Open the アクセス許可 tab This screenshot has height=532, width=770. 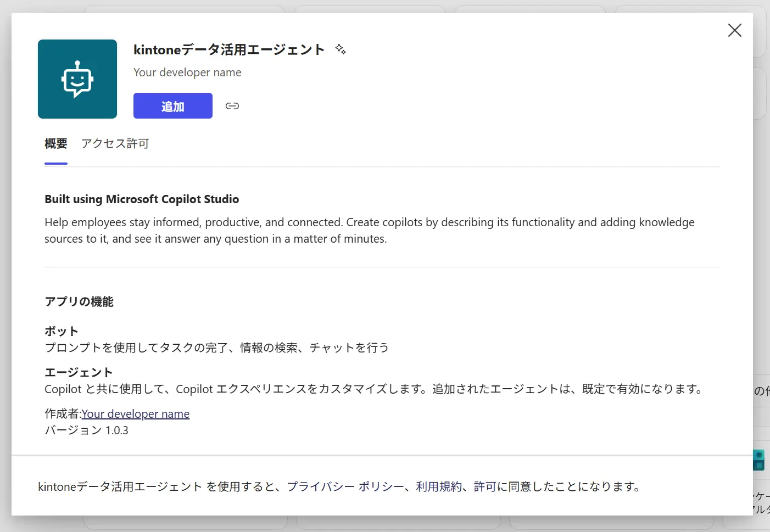pyautogui.click(x=115, y=144)
